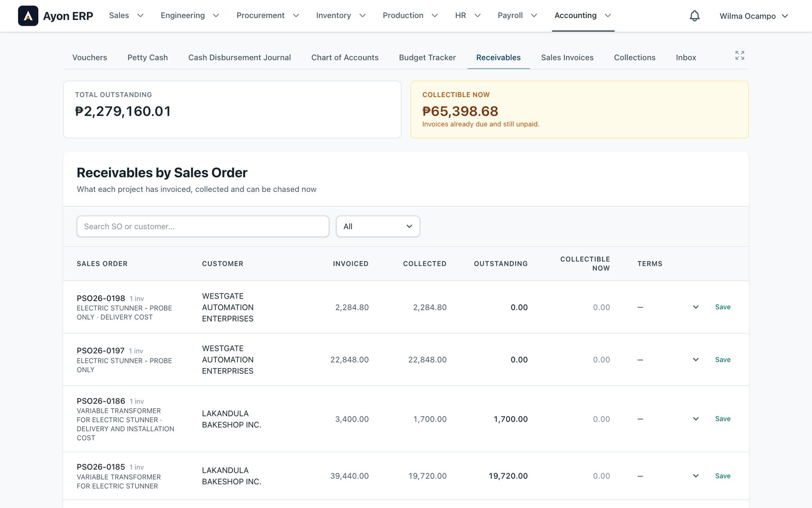The height and width of the screenshot is (508, 812).
Task: Click the PSO26-0197 sales order number
Action: pyautogui.click(x=101, y=350)
